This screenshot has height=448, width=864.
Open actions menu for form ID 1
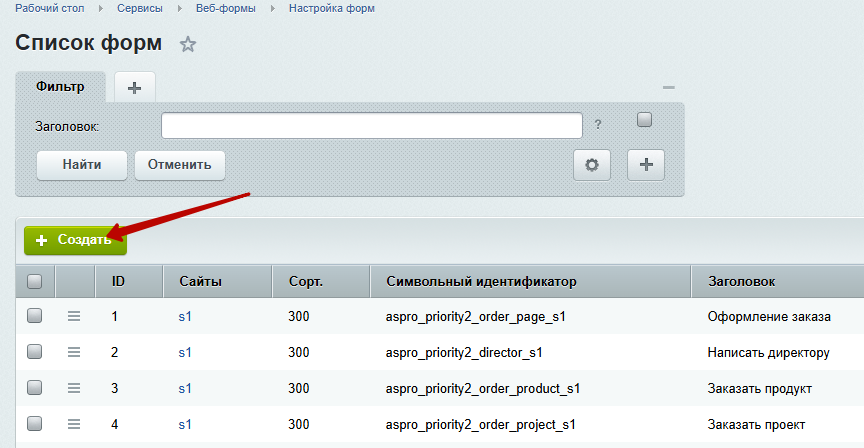pos(73,316)
